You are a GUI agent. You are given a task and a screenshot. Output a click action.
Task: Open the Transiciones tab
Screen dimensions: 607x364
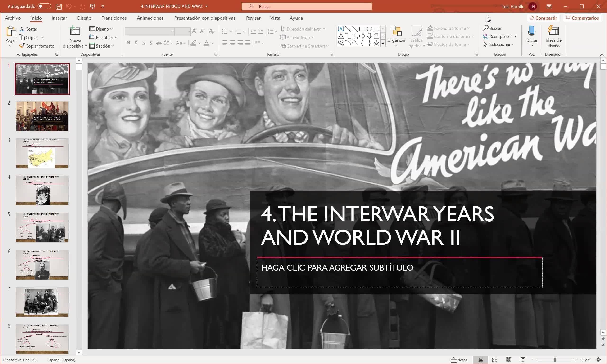114,18
